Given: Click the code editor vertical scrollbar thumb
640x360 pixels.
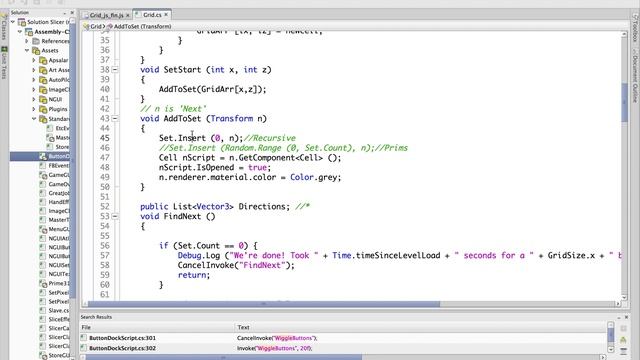Looking at the screenshot, I should pos(624,102).
